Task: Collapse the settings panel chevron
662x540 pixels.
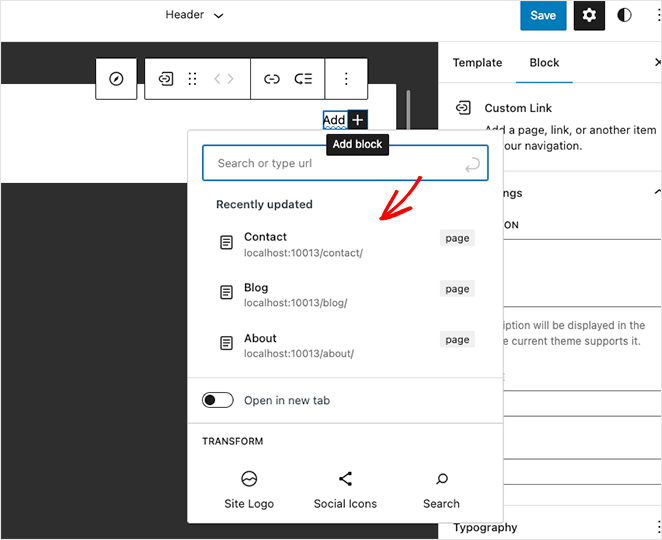Action: pyautogui.click(x=656, y=192)
